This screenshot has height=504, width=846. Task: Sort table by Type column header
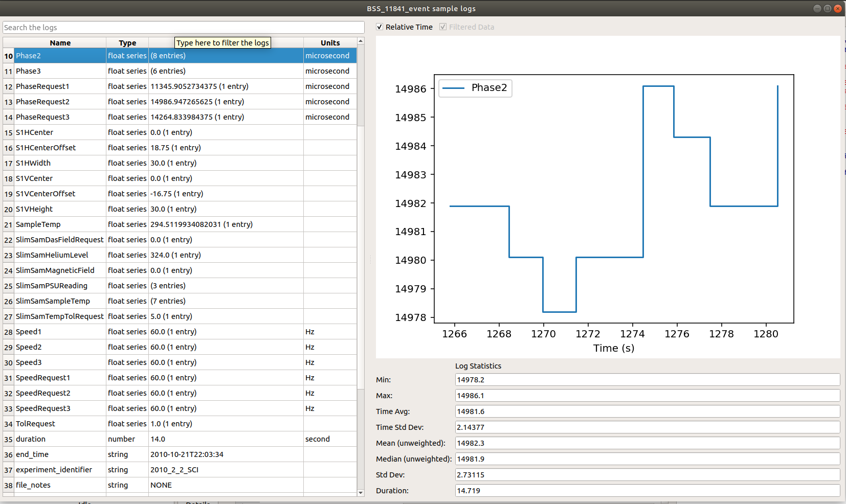(x=127, y=43)
